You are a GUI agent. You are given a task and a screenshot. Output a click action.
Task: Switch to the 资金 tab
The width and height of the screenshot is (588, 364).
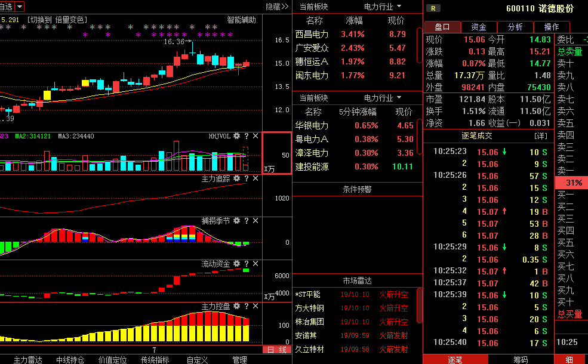pos(479,27)
